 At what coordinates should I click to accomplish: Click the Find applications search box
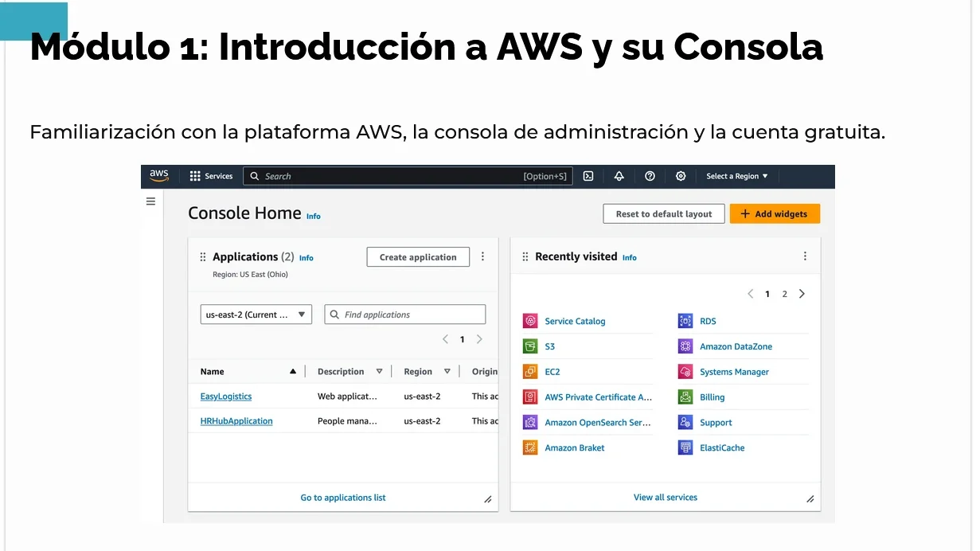(x=405, y=315)
